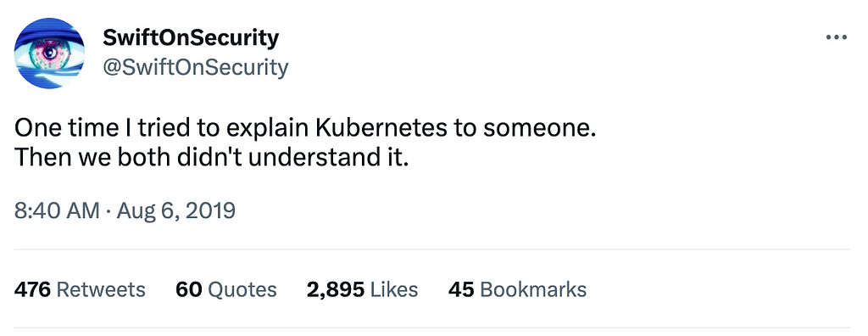Viewport: 868px width, 336px height.
Task: Click the word "Likes" label
Action: 394,289
